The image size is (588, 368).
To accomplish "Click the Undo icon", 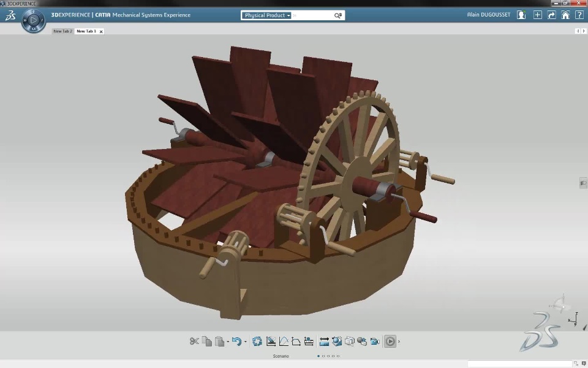I will coord(236,341).
